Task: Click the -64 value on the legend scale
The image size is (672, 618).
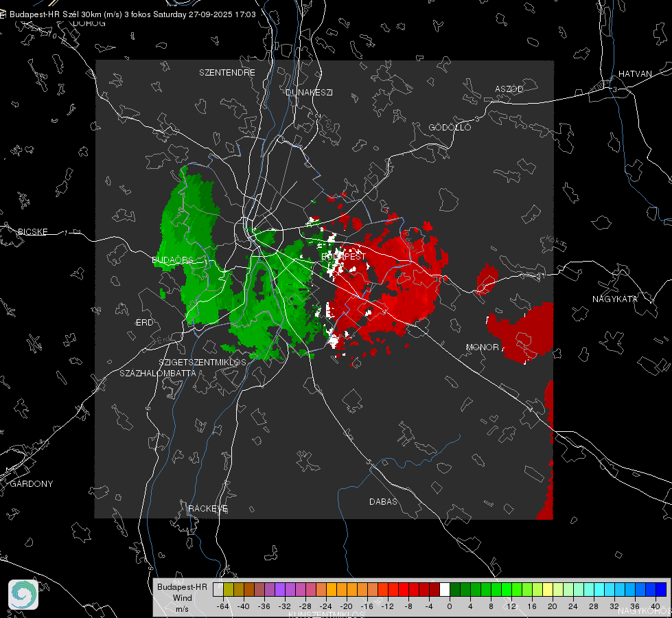Action: pos(222,606)
